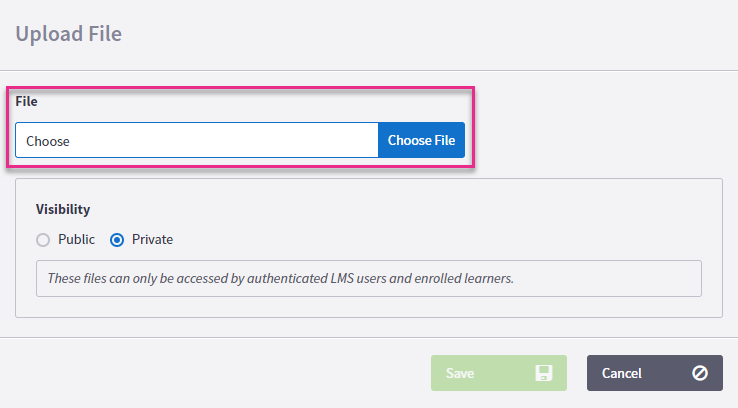Click the floppy disk icon on Save

pos(544,373)
